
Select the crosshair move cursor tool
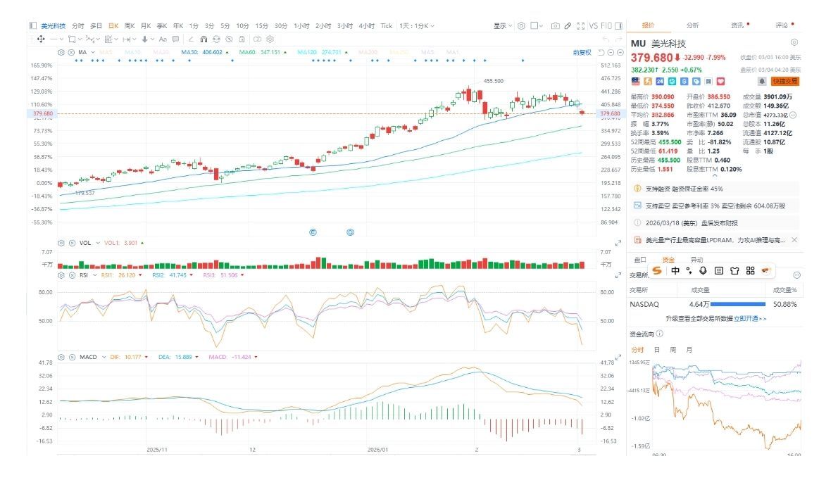[42, 39]
